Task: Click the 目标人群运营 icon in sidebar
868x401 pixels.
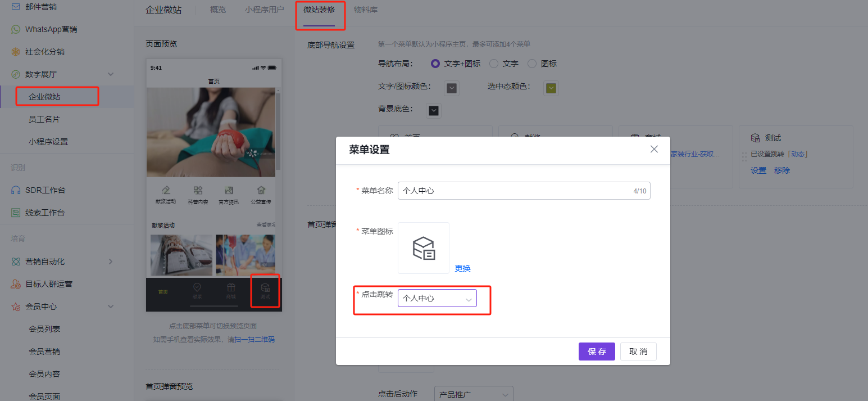Action: pos(16,284)
